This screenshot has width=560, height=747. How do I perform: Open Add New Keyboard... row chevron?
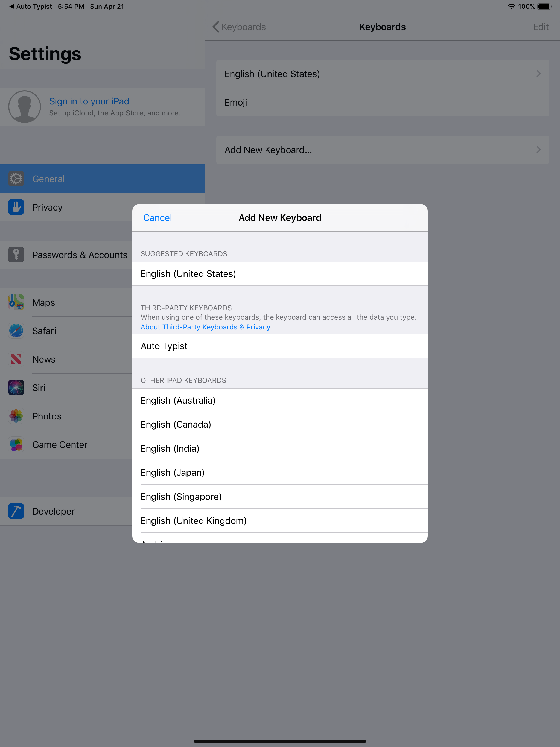(x=538, y=150)
